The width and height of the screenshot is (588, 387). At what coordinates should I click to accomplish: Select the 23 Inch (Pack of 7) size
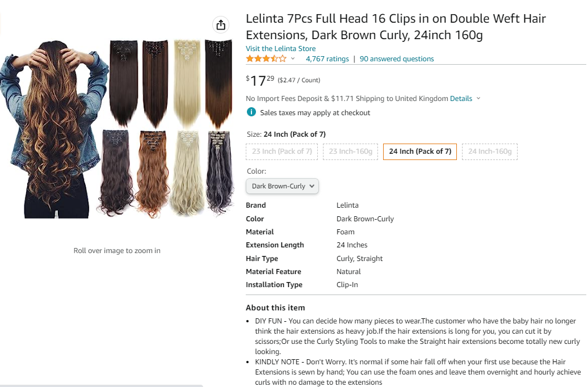[x=282, y=152]
